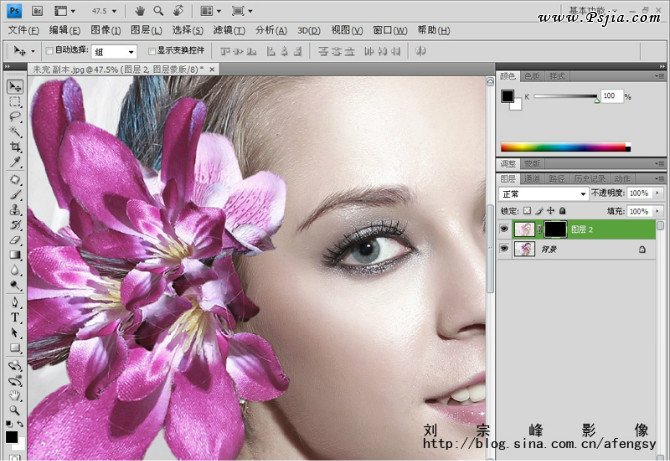670x461 pixels.
Task: Select the Lasso tool
Action: [x=15, y=116]
